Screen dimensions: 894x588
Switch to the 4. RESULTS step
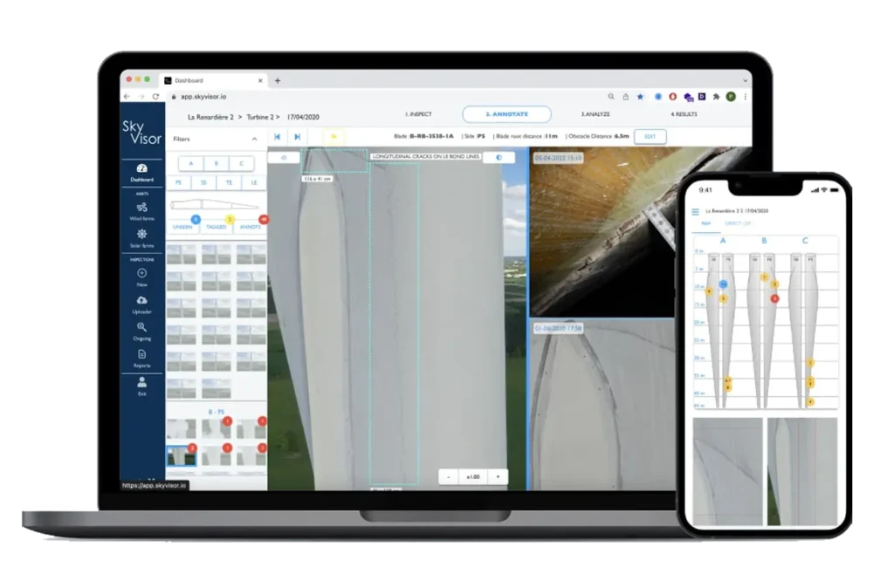(x=684, y=114)
